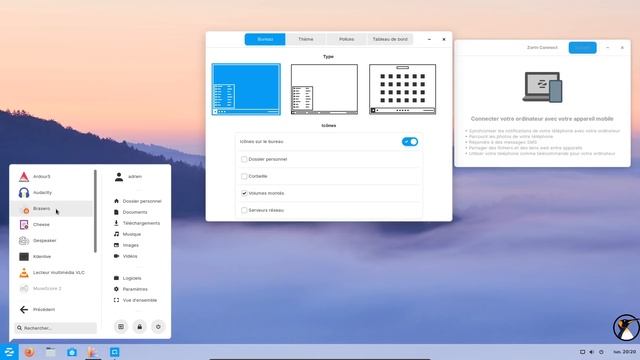Open Paramètres from the menu
This screenshot has width=640, height=360.
click(131, 289)
